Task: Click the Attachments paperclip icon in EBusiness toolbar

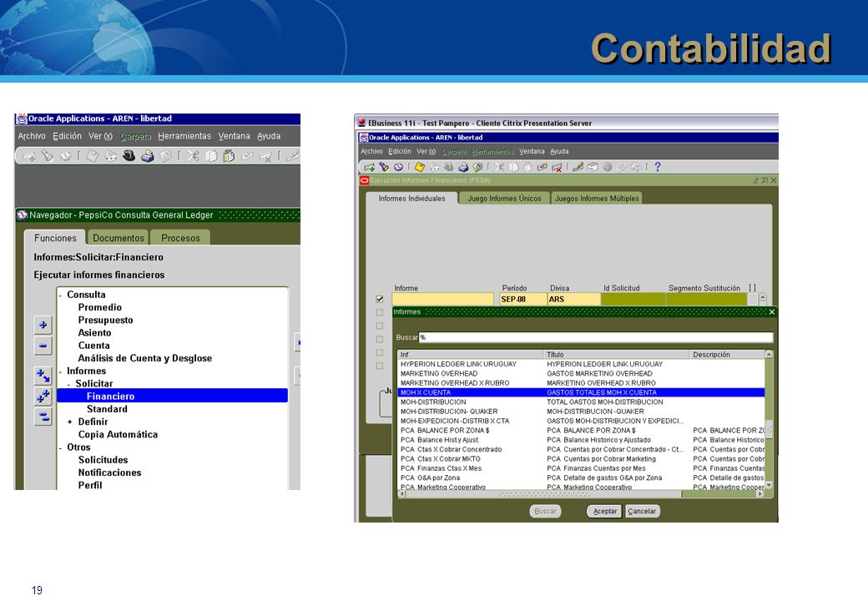Action: (622, 167)
